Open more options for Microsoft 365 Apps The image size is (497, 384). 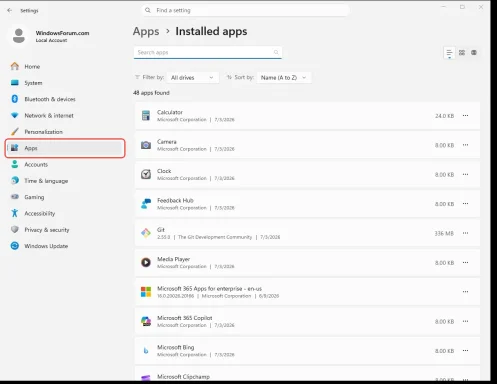tap(466, 292)
